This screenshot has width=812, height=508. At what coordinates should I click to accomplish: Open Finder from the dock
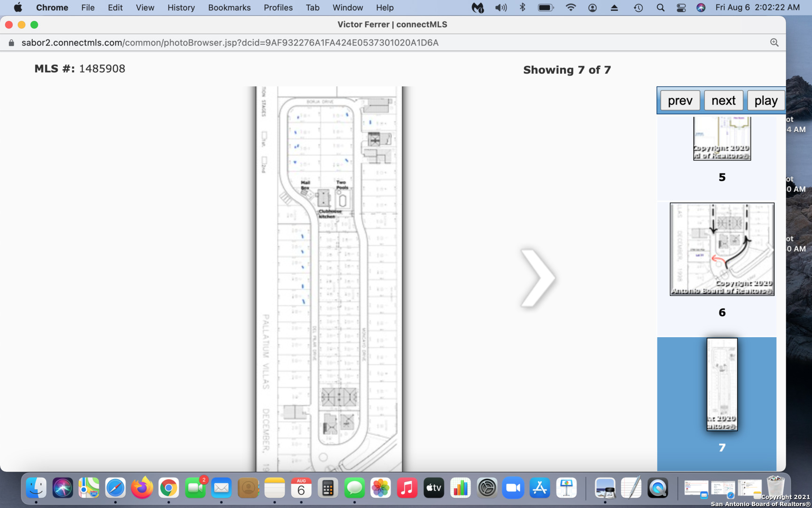36,488
